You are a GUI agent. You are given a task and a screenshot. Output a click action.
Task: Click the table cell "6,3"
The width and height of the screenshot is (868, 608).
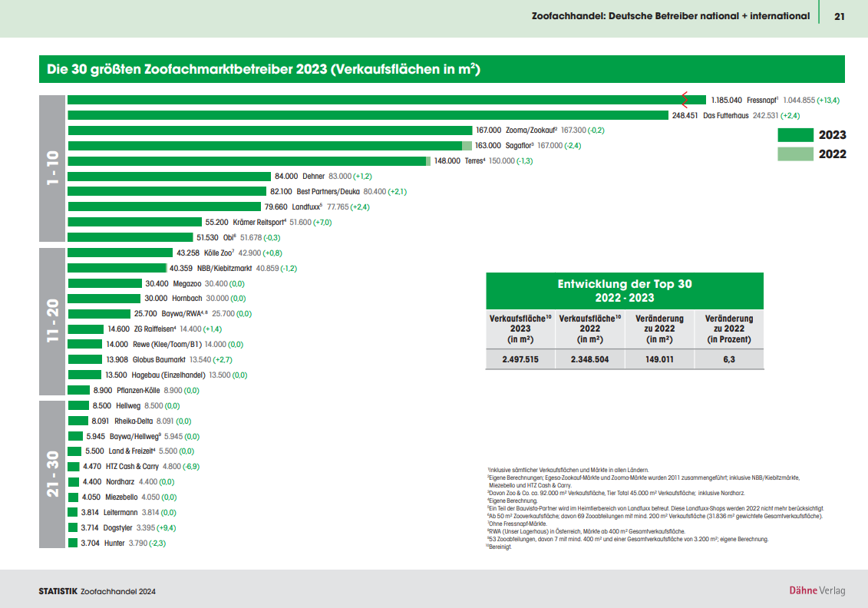(729, 359)
